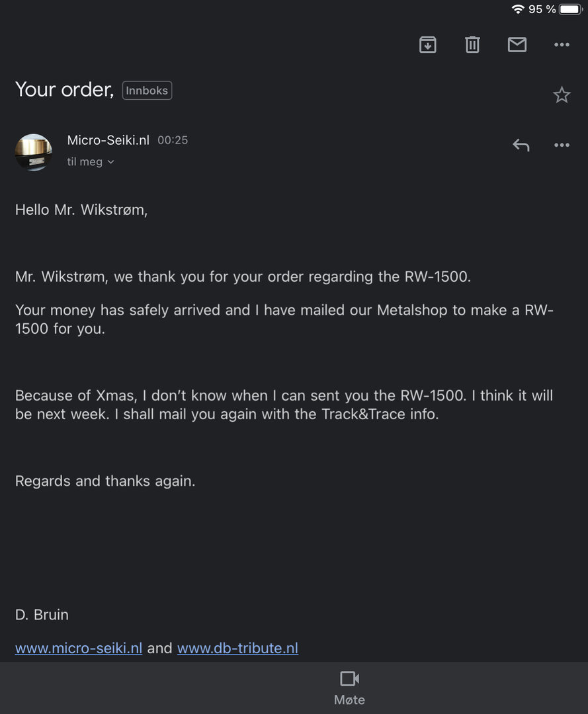Tap the 00:25 message timestamp

point(173,140)
